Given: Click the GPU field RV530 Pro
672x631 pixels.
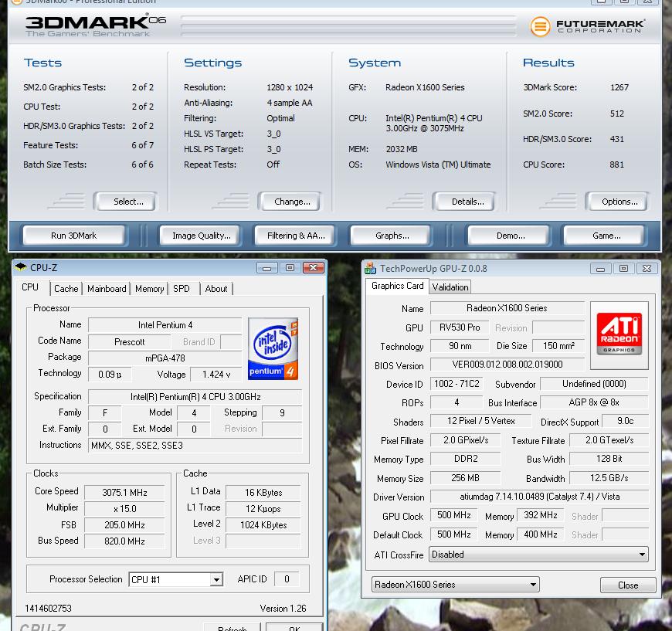Looking at the screenshot, I should tap(460, 327).
